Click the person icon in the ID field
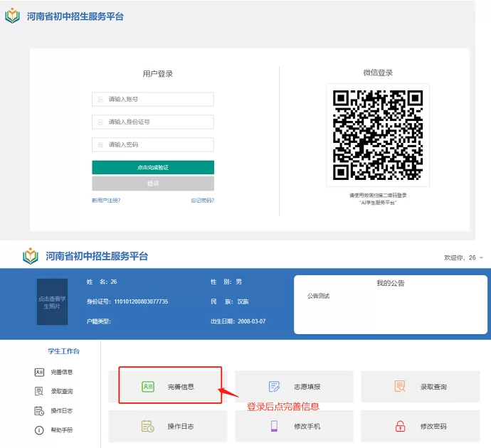This screenshot has width=491, height=448. click(x=100, y=122)
